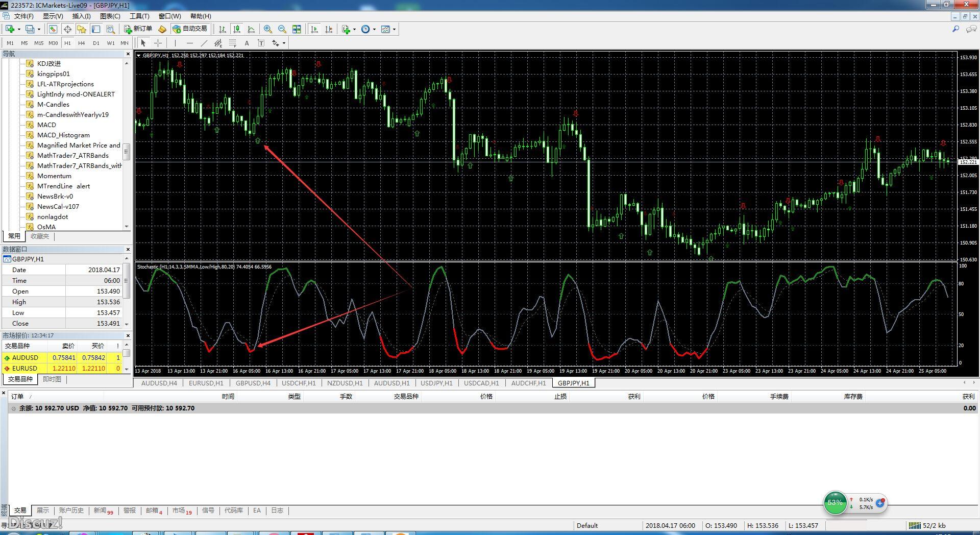Viewport: 980px width, 535px height.
Task: Click the navigator panel scrollbar thumb
Action: pyautogui.click(x=127, y=152)
